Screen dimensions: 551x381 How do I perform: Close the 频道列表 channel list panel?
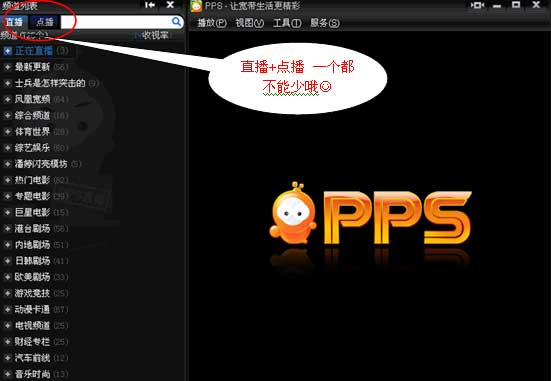170,5
